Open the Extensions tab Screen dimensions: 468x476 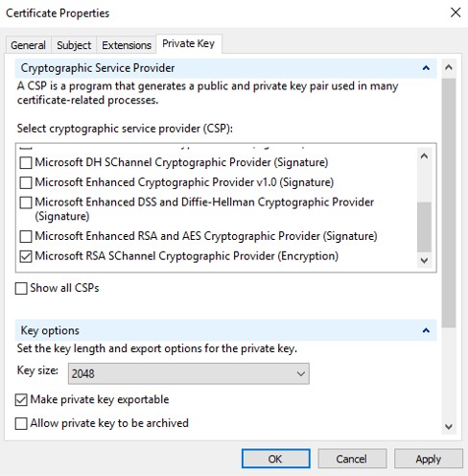[x=127, y=45]
